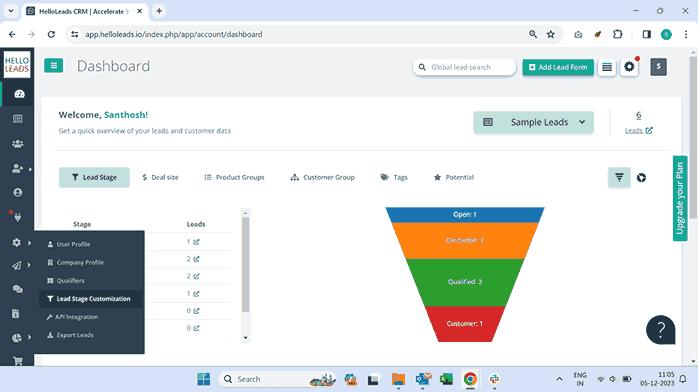698x392 pixels.
Task: Open the Sample Leads dropdown
Action: click(x=533, y=122)
